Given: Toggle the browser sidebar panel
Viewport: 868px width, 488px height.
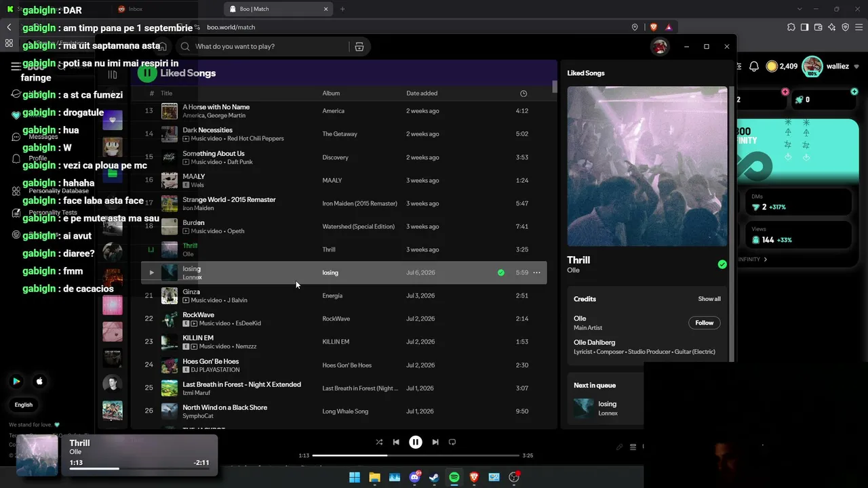Looking at the screenshot, I should (804, 27).
